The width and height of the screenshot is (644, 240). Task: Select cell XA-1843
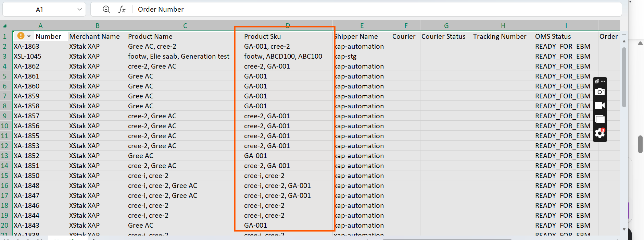(x=40, y=225)
